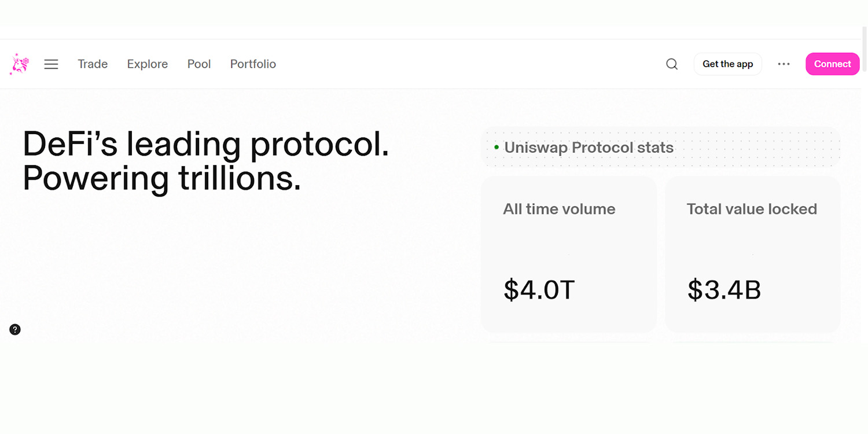The width and height of the screenshot is (868, 434).
Task: Open search via the magnifying glass
Action: [671, 64]
